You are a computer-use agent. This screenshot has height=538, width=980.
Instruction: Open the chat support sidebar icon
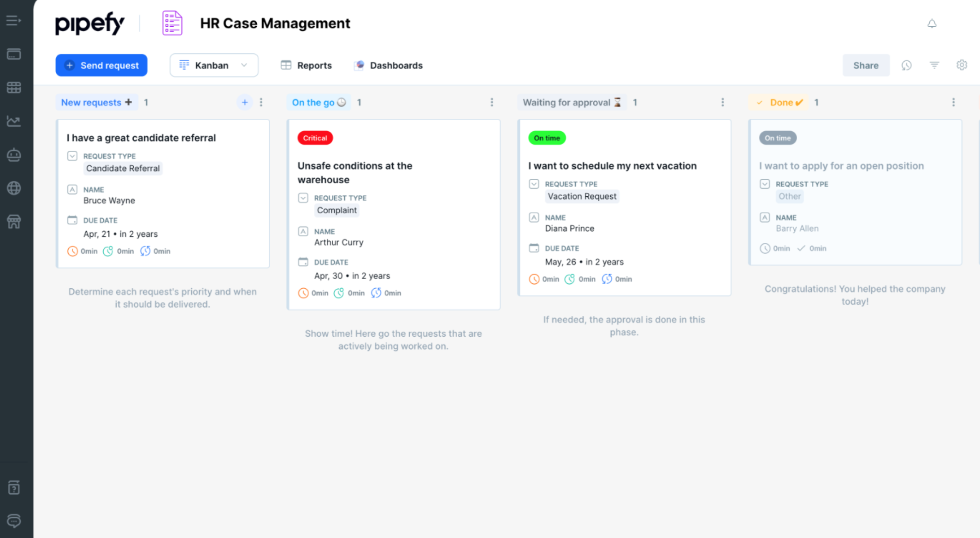point(14,520)
